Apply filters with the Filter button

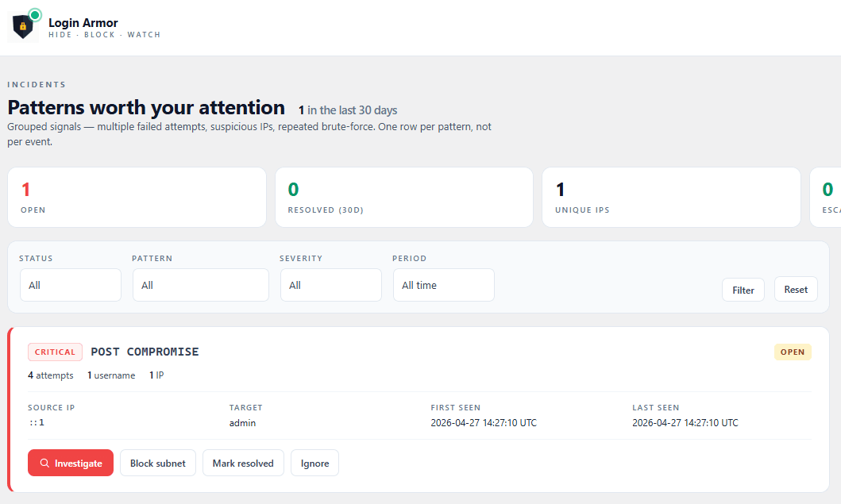[743, 289]
